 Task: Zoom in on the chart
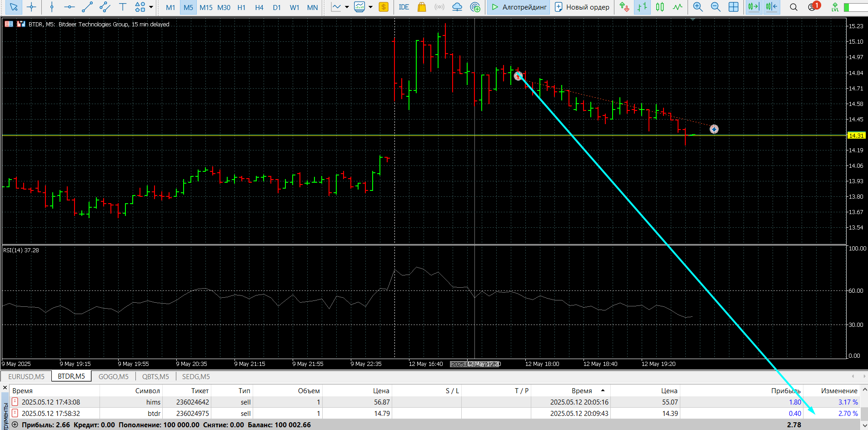pos(698,7)
